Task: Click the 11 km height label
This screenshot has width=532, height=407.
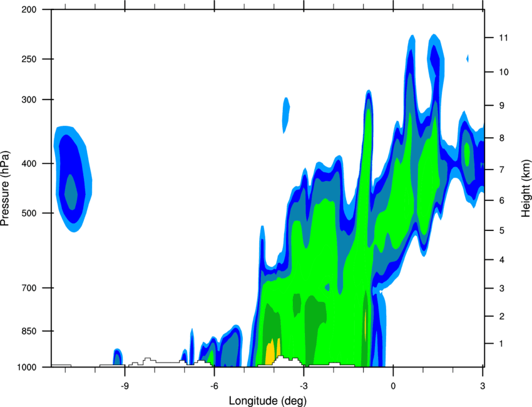Action: click(x=503, y=38)
